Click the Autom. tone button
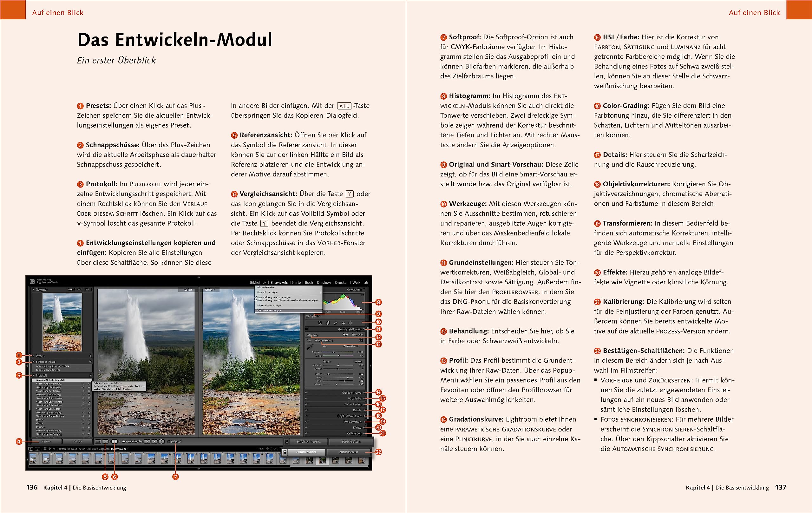812x513 pixels. click(x=358, y=362)
